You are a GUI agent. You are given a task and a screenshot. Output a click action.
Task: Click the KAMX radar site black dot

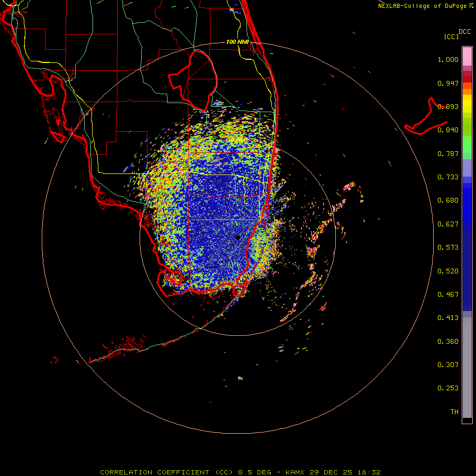(x=238, y=238)
